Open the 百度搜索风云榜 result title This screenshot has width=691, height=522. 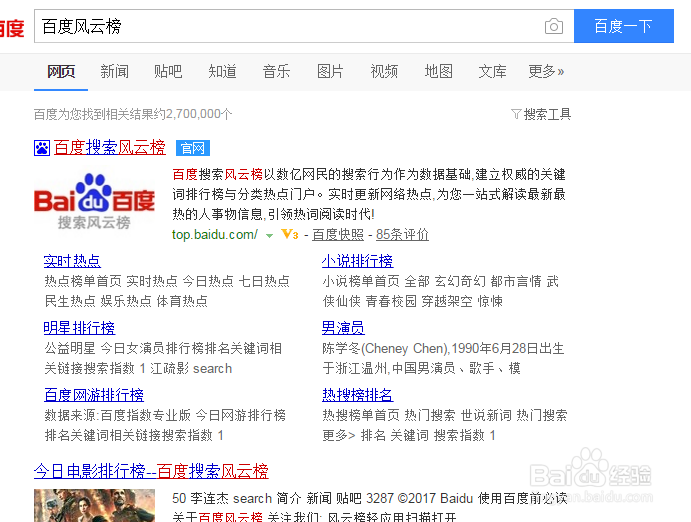click(109, 148)
